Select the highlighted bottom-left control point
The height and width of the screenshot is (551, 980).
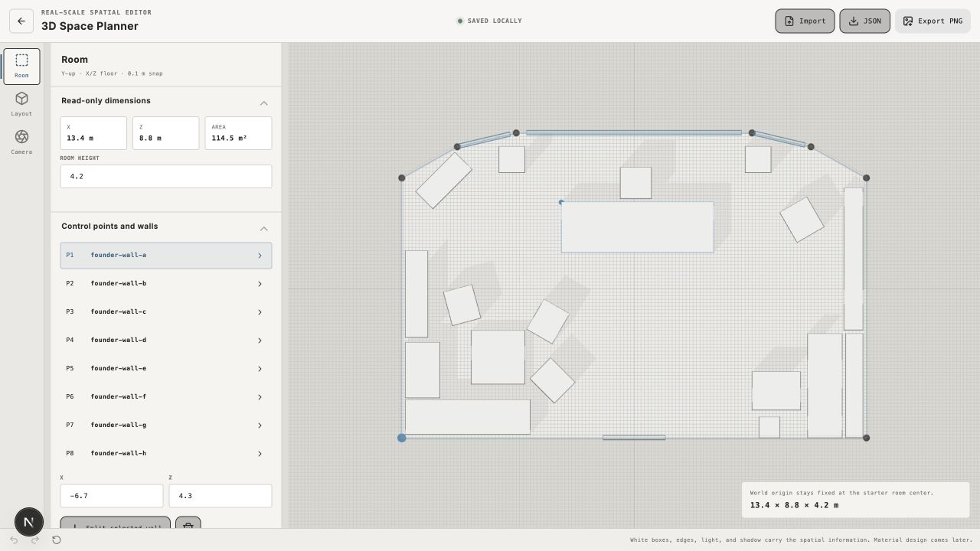click(401, 438)
